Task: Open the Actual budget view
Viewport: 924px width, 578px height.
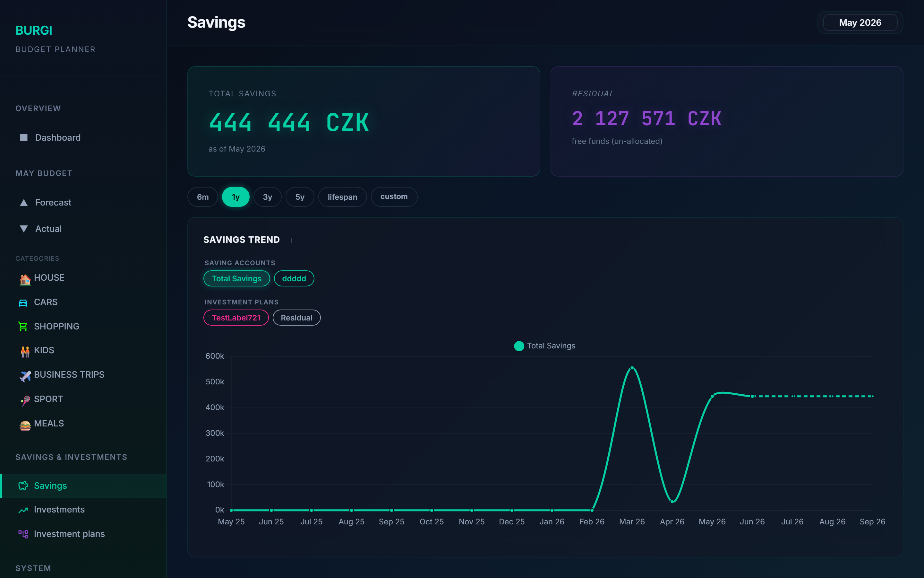Action: point(83,229)
